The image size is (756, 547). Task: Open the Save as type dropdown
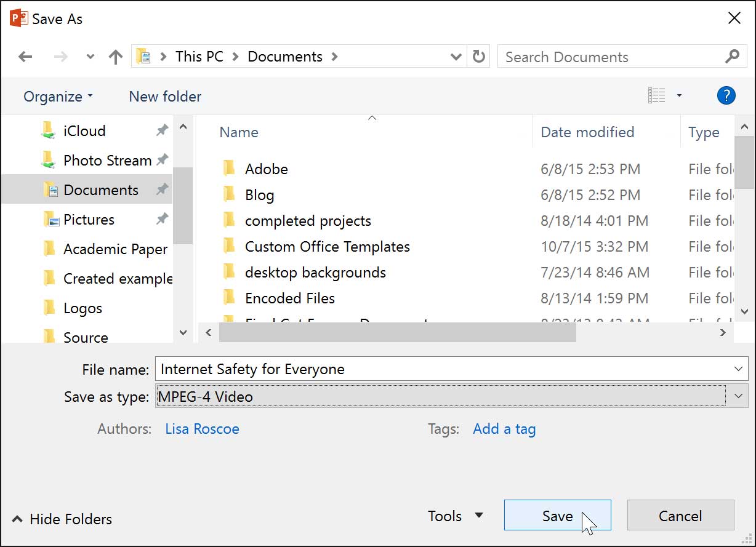click(x=738, y=396)
